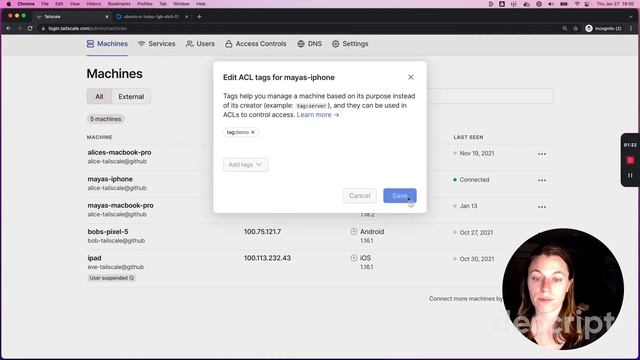Viewport: 640px width, 360px height.
Task: Open options menu for alices-macbook-pro
Action: click(542, 154)
